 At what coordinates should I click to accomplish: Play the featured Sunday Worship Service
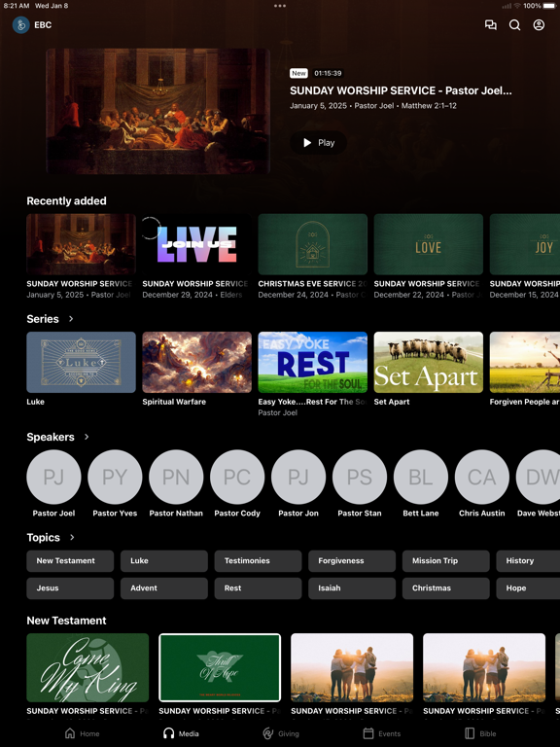tap(319, 142)
